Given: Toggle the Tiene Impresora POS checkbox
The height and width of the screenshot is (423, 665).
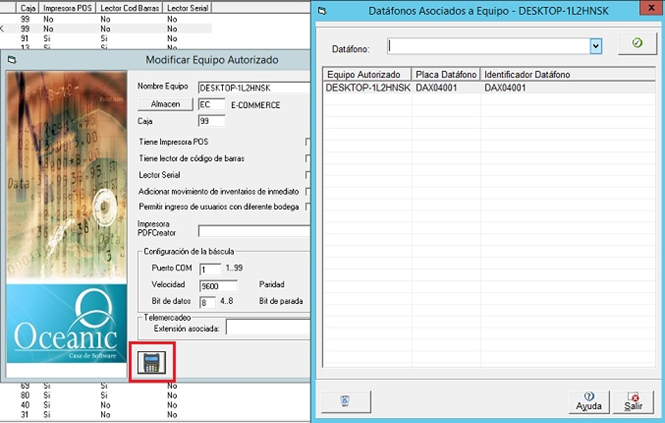Looking at the screenshot, I should 308,142.
